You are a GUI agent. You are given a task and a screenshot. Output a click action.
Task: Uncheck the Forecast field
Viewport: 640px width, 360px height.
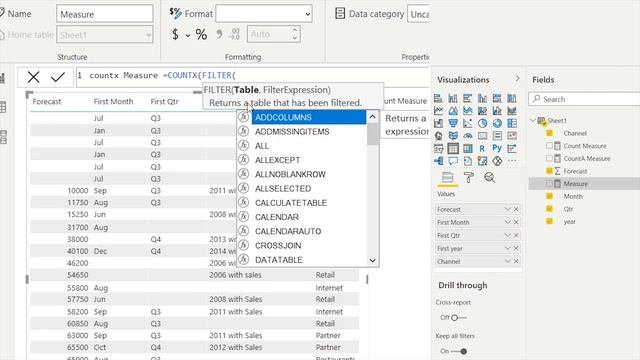coord(549,171)
